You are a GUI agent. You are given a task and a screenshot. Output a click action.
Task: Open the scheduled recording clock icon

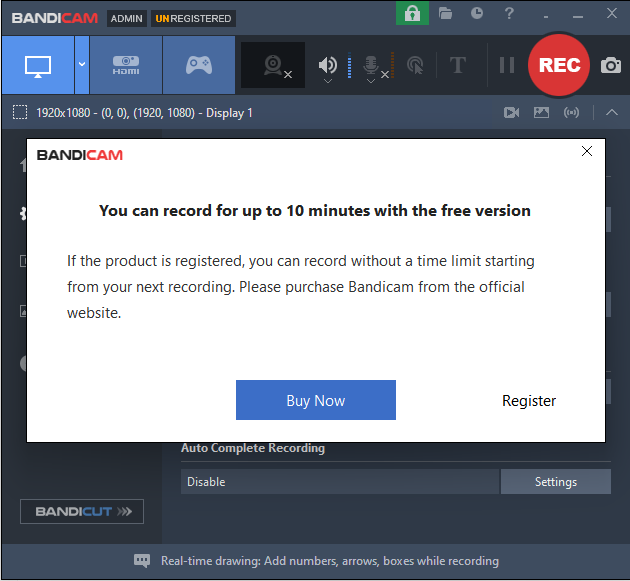[x=477, y=14]
